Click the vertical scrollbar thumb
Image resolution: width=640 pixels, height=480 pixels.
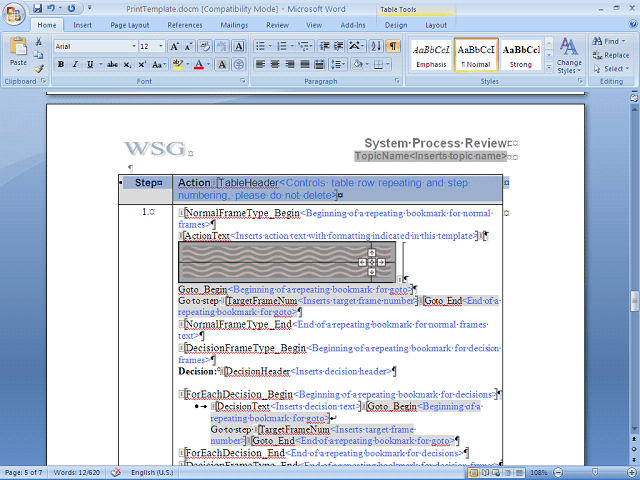634,301
